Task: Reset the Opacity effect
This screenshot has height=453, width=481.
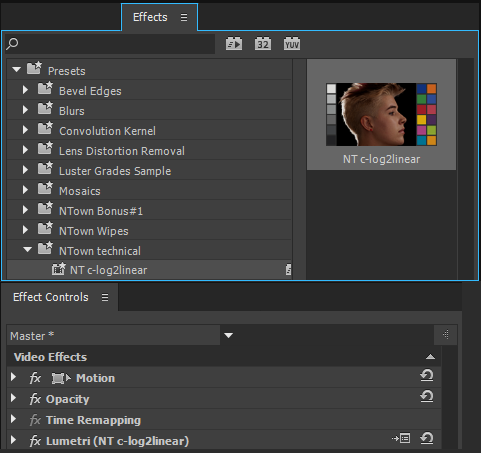Action: [x=427, y=396]
